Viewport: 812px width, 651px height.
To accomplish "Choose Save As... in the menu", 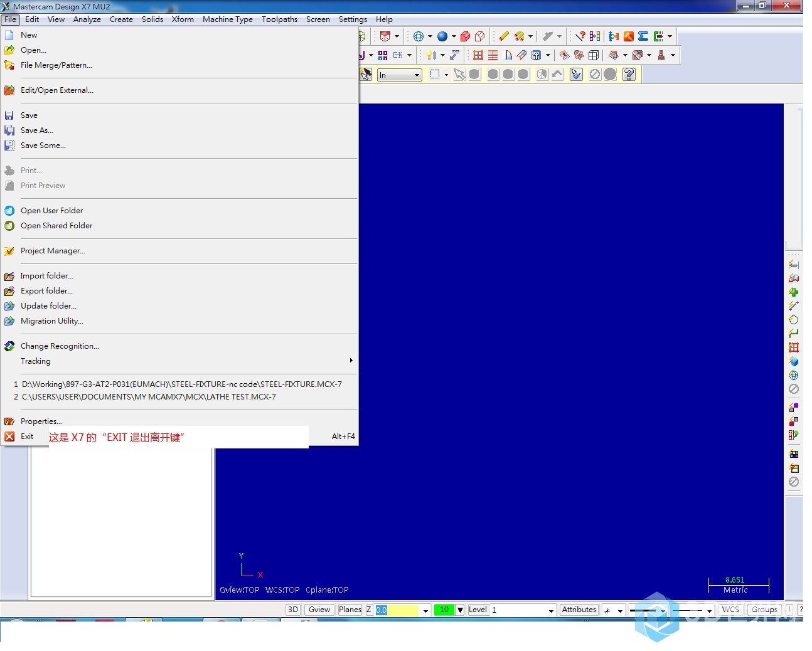I will (x=179, y=130).
